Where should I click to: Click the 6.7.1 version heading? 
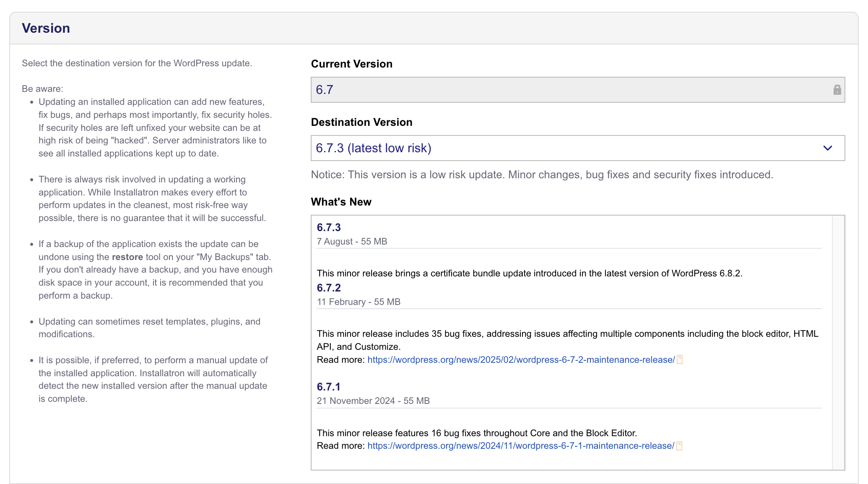point(328,387)
